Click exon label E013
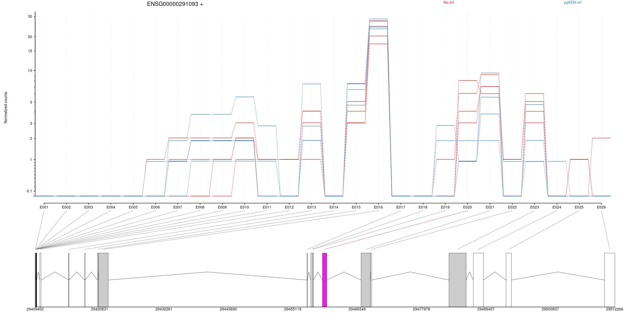644x322 pixels. (312, 207)
